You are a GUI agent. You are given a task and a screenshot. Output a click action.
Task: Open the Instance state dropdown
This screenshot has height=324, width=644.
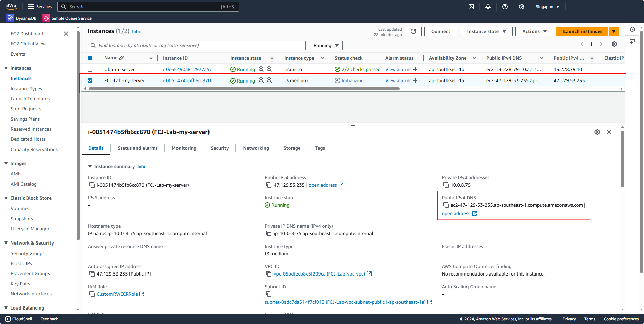click(486, 31)
